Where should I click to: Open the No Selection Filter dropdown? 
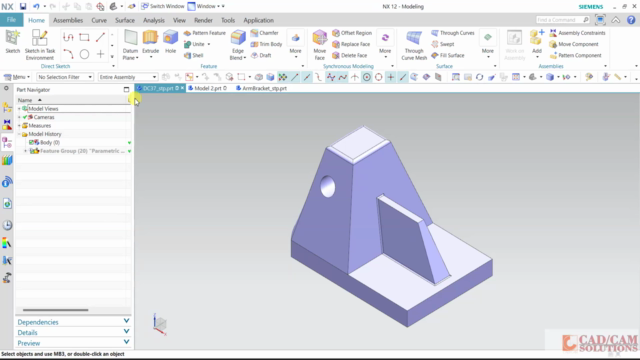[x=65, y=77]
